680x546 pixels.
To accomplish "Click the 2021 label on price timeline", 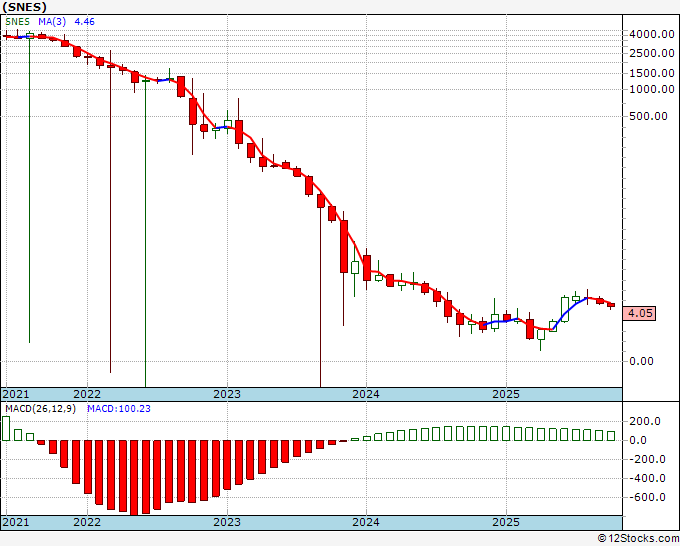I will 16,394.
